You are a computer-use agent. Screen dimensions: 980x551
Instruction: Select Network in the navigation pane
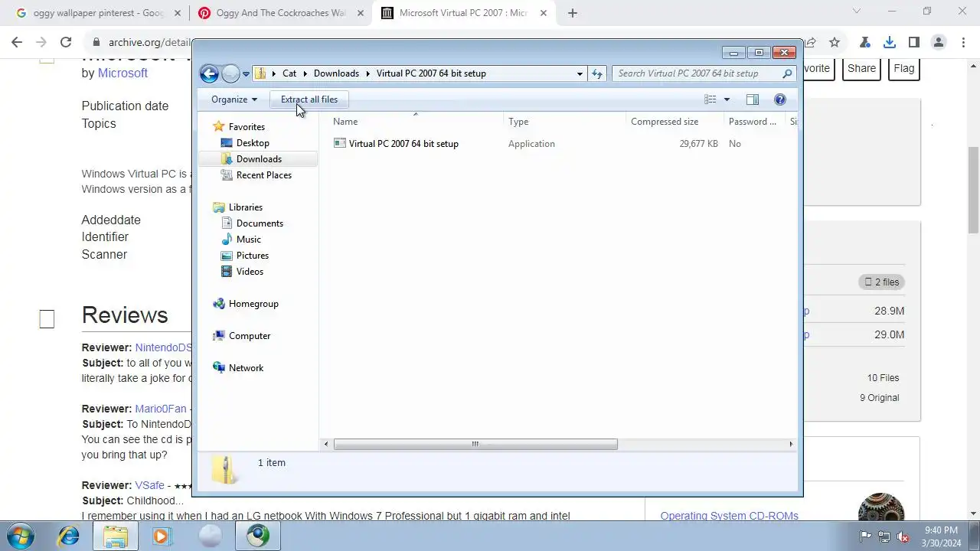point(246,368)
